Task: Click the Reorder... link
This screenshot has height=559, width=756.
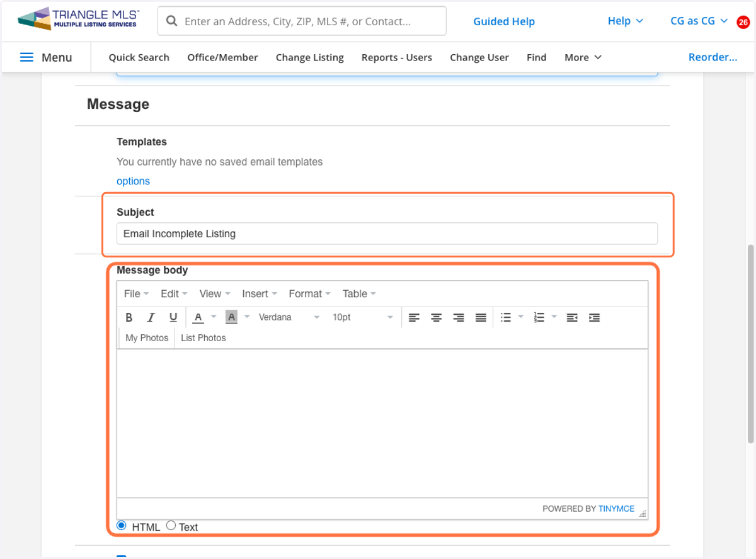Action: (713, 57)
